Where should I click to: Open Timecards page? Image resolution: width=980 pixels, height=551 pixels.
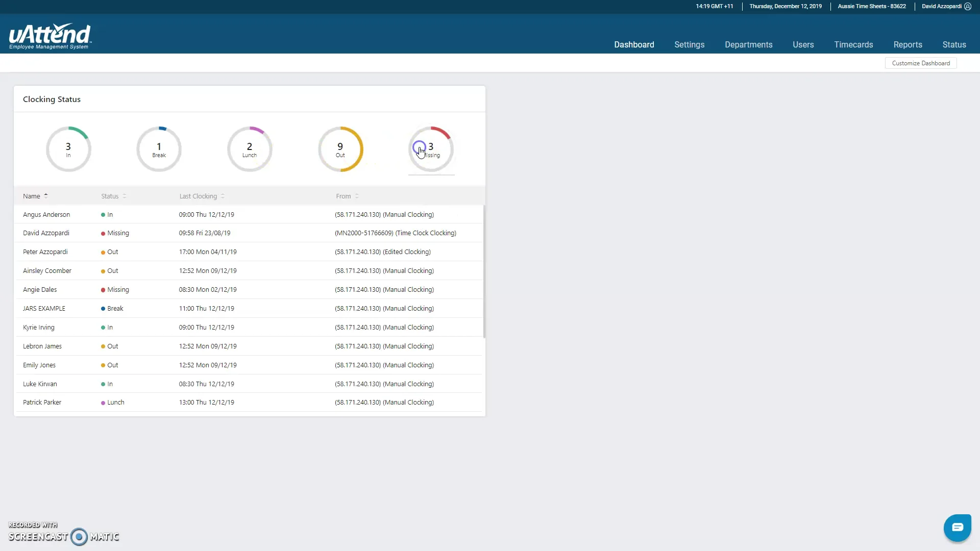pos(853,44)
